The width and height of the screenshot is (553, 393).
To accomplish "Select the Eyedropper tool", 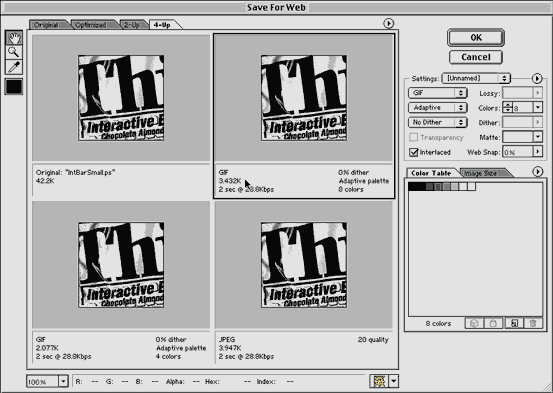I will click(14, 67).
